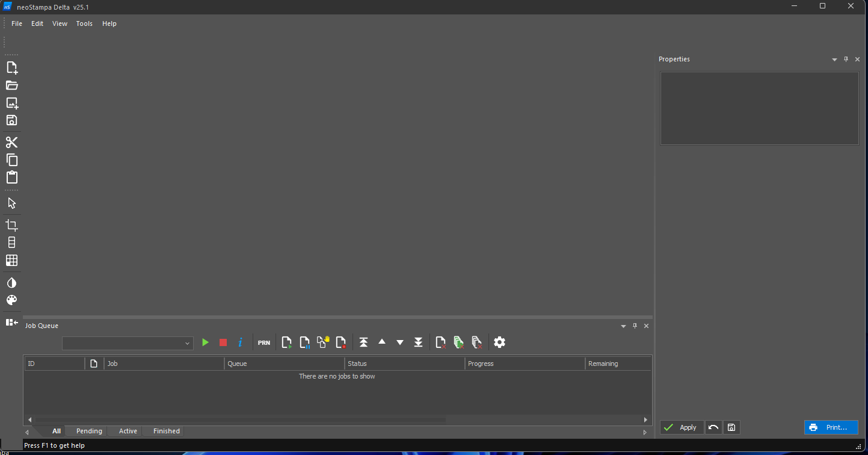Expand Job Queue panel options arrow
This screenshot has height=455, width=868.
[x=623, y=326]
